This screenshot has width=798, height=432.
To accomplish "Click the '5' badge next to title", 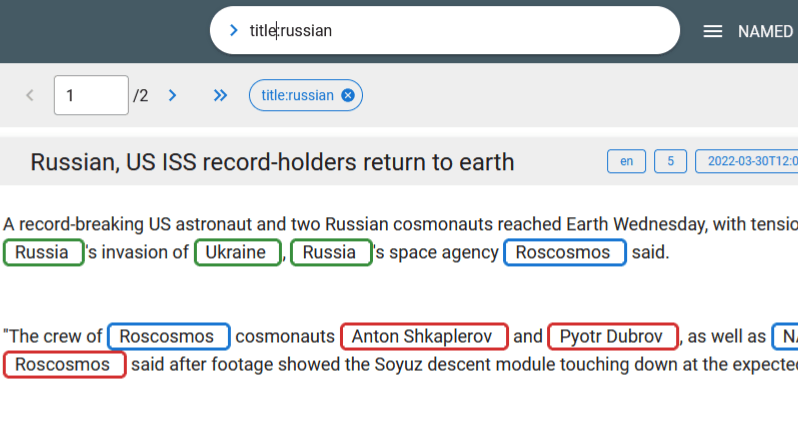I will point(671,162).
